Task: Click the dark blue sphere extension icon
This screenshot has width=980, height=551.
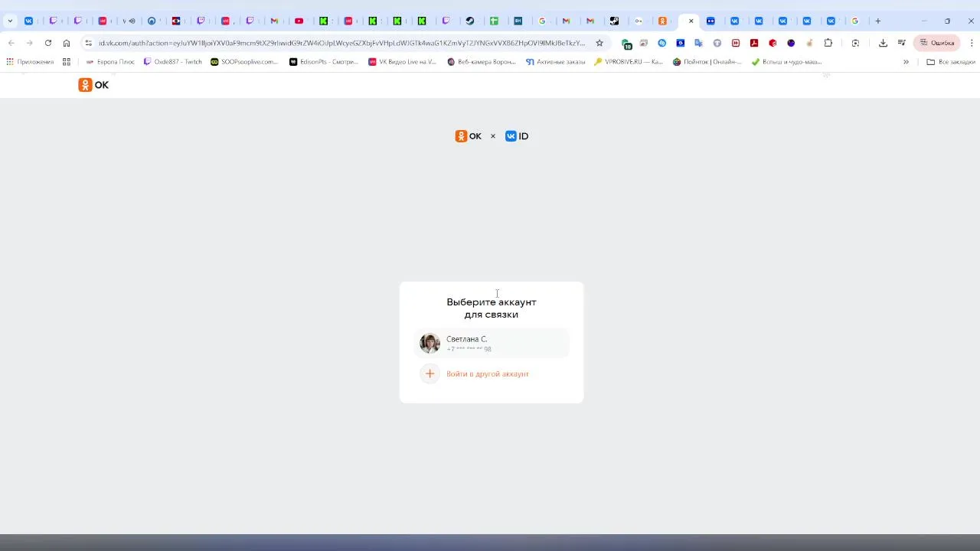Action: tap(791, 43)
